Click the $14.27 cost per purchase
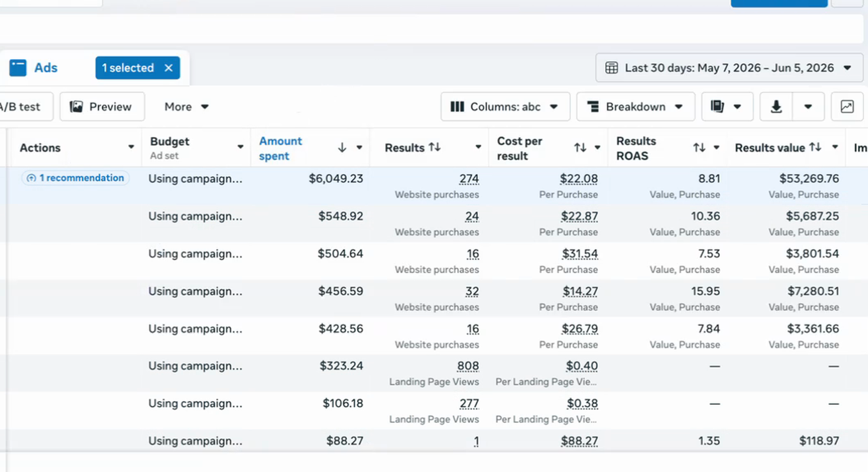The image size is (868, 472). click(580, 292)
